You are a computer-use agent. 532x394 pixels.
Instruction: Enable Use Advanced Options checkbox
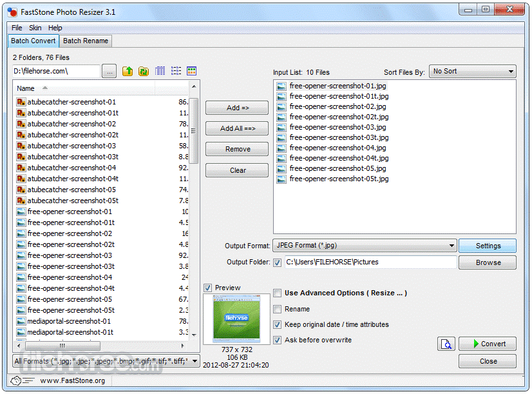[x=278, y=293]
